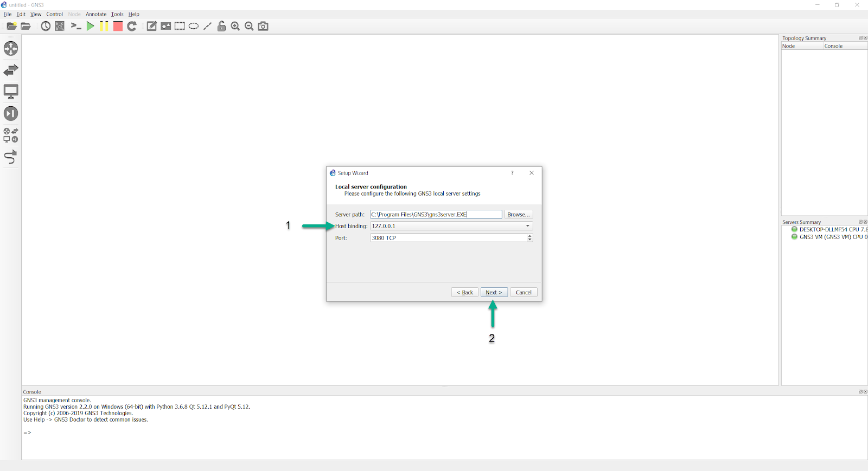Open the Annotate menu
The image size is (868, 471).
96,14
